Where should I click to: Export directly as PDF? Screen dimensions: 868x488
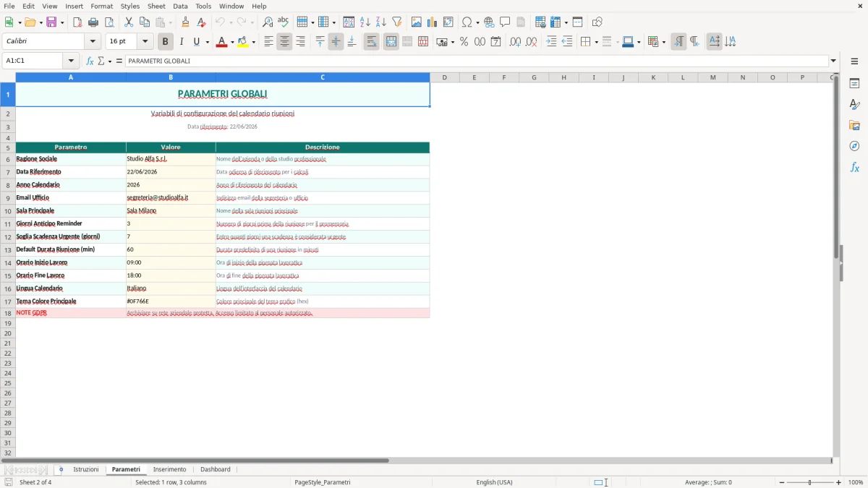coord(77,22)
